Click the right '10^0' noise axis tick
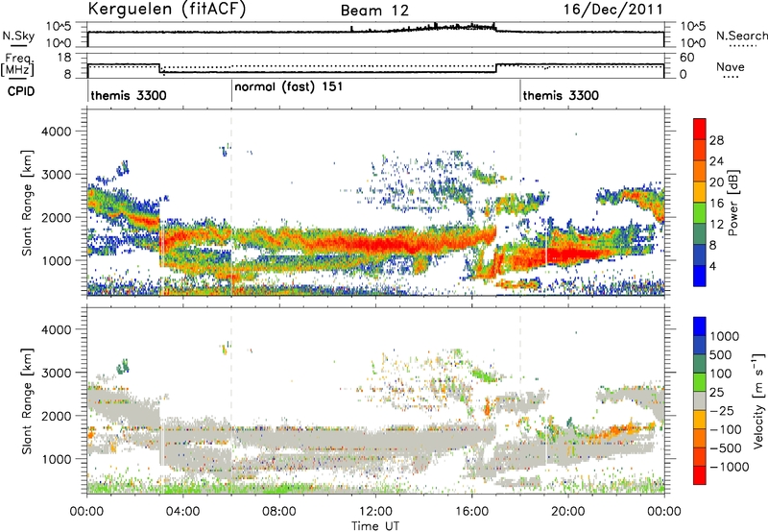The image size is (768, 532). (693, 43)
